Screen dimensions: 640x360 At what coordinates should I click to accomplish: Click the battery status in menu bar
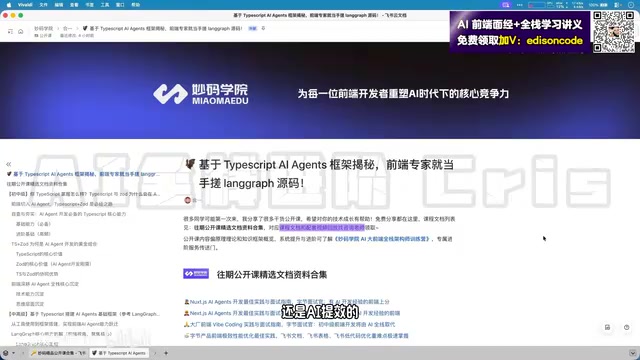pos(598,5)
